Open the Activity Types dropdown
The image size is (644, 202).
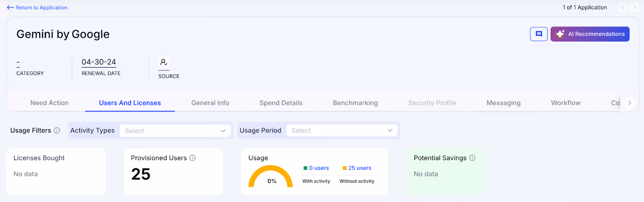point(175,131)
